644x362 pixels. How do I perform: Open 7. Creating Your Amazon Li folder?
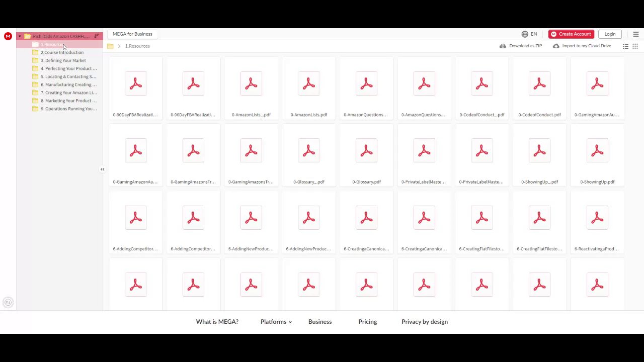[x=59, y=93]
